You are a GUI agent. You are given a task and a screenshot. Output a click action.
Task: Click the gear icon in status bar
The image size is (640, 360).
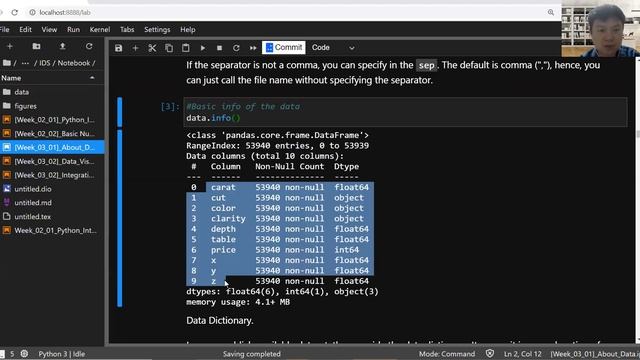(24, 353)
